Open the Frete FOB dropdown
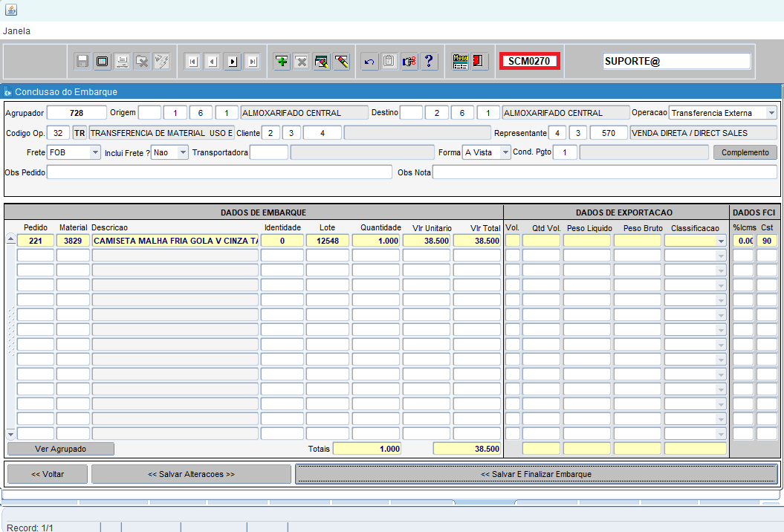 click(95, 152)
